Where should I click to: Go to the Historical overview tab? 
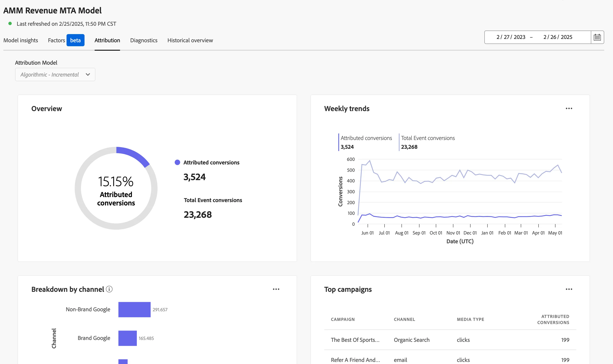(190, 40)
